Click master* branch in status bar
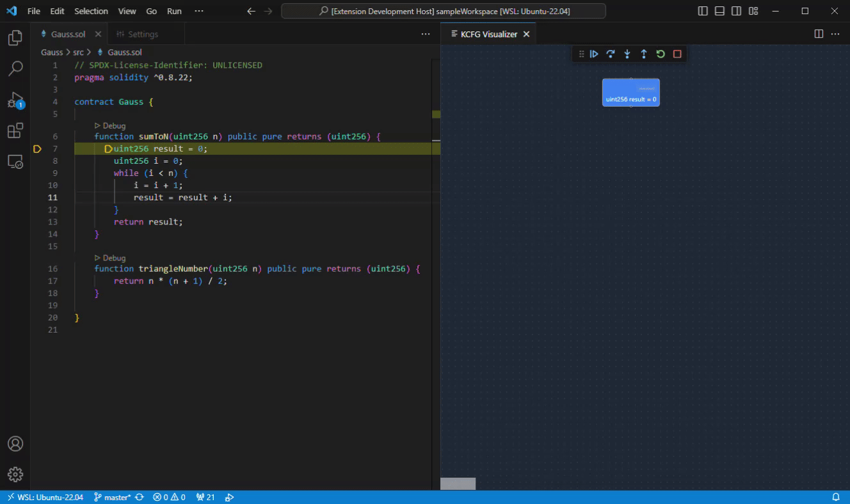The height and width of the screenshot is (504, 850). coord(112,497)
